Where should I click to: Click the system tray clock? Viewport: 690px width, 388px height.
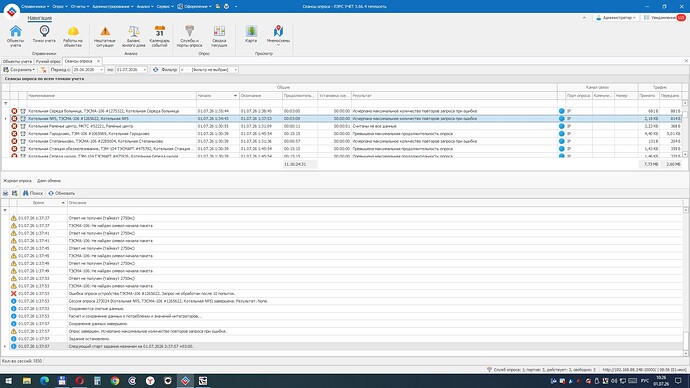(x=661, y=381)
